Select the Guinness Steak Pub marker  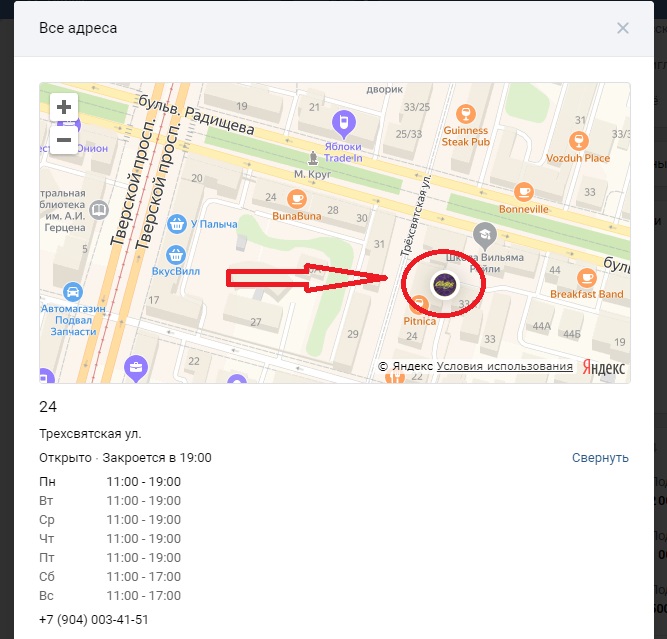tap(465, 113)
